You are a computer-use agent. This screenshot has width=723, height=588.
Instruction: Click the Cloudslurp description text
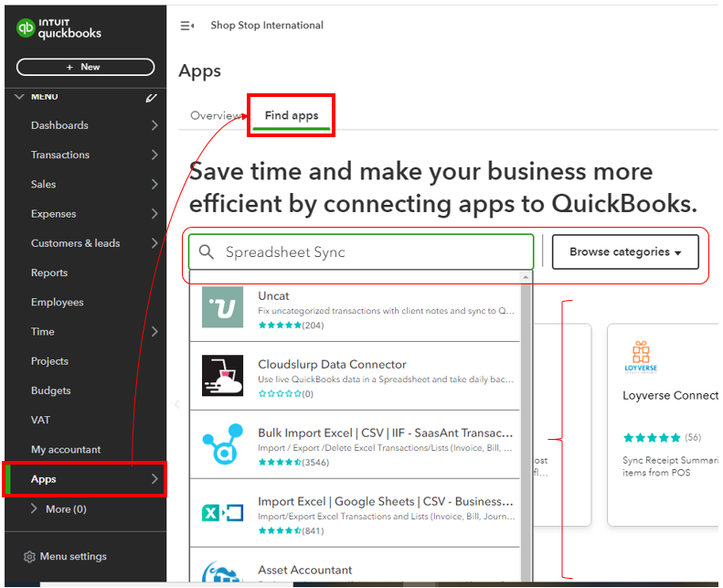(386, 380)
